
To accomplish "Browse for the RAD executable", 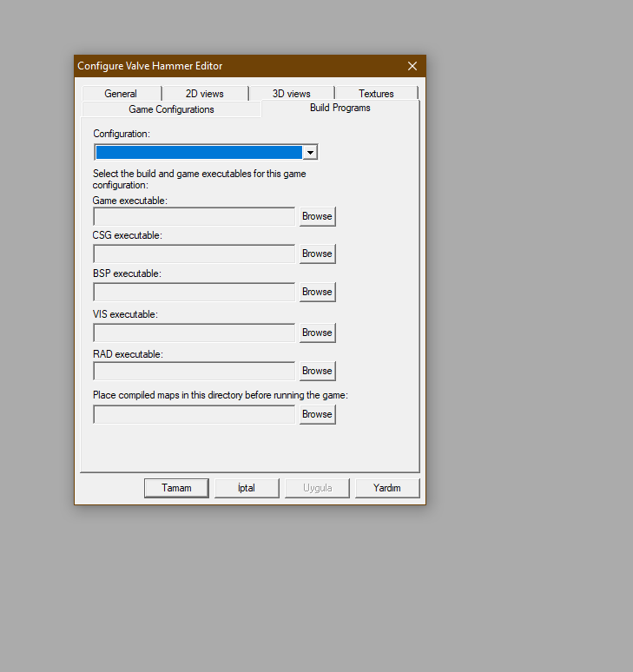I will pos(317,371).
